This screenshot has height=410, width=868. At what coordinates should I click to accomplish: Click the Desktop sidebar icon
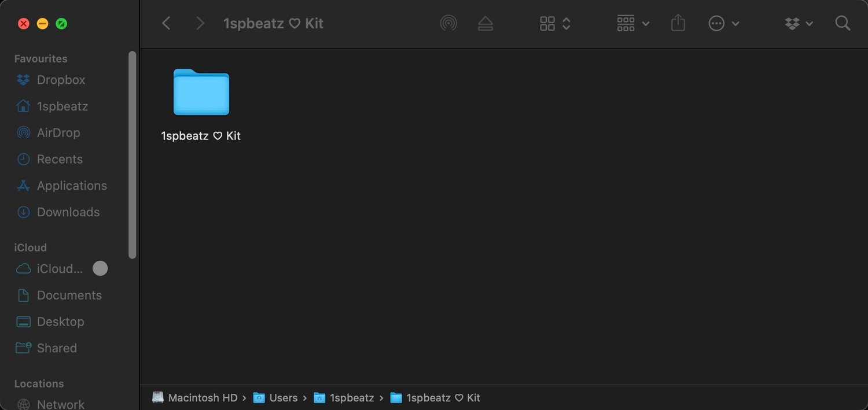point(23,322)
